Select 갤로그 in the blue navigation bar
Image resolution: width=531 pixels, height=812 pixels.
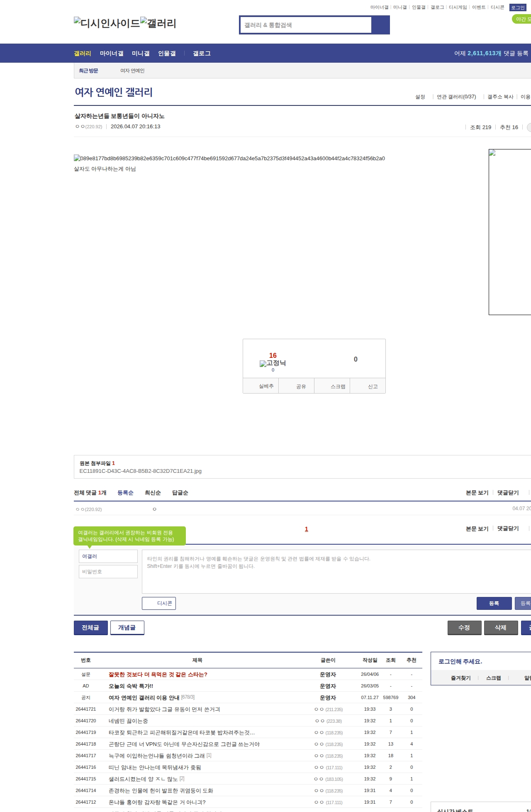202,54
